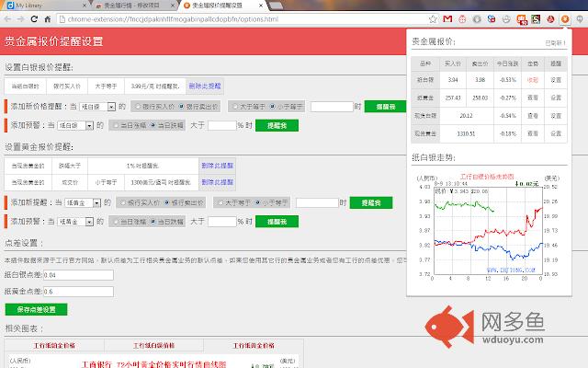Click 提醒我 button in gold 添加新提醒 row
588x368 pixels.
coord(371,202)
